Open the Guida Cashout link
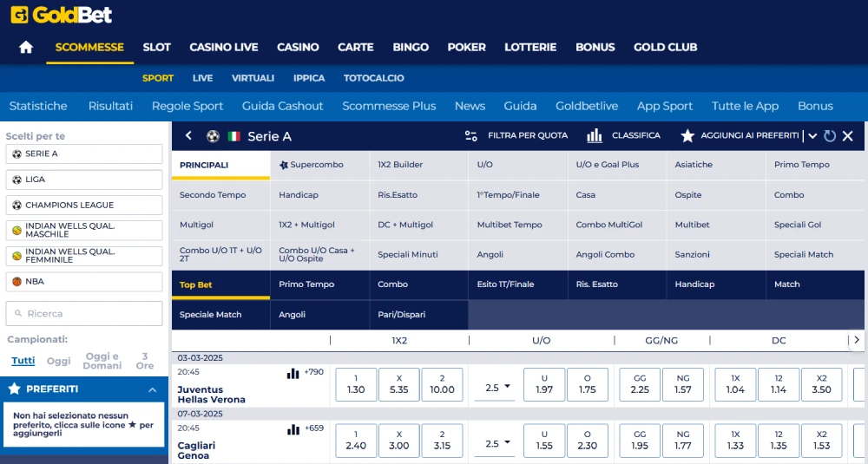 click(282, 106)
